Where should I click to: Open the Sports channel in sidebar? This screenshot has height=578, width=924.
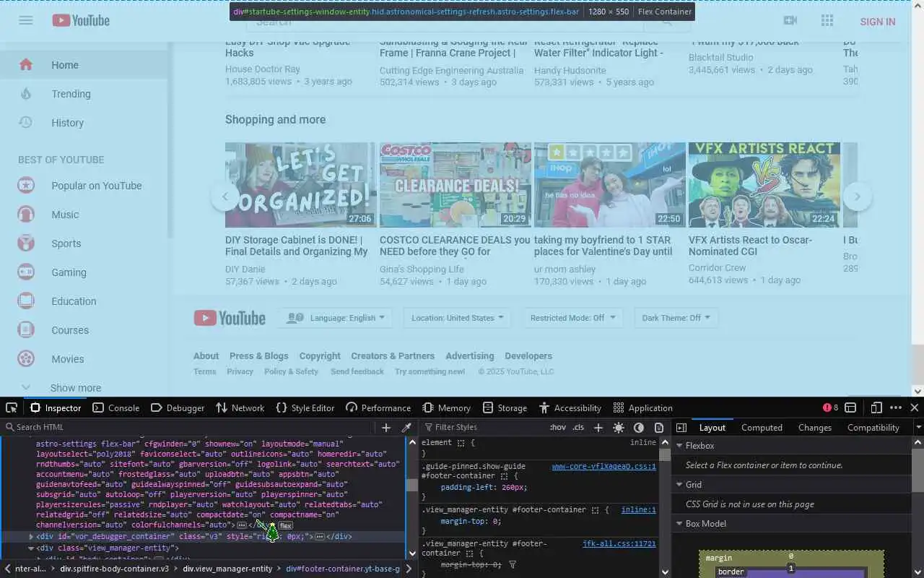[84, 243]
